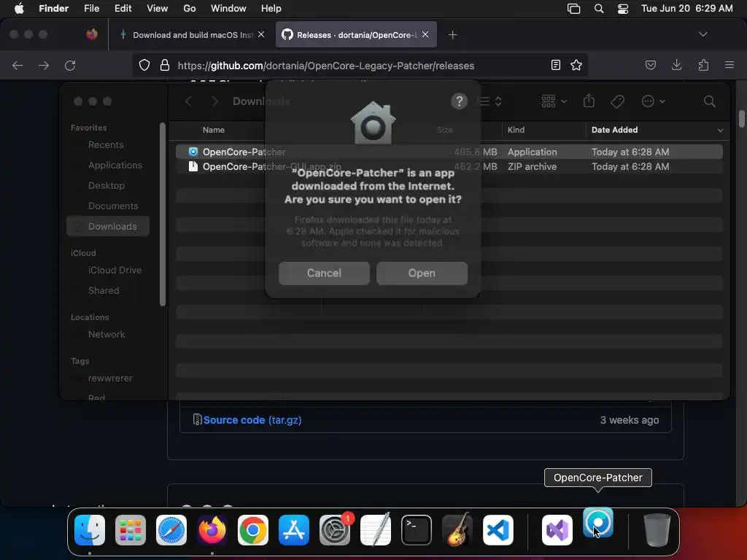Viewport: 747px width, 560px height.
Task: Open the App Store from the Dock
Action: pyautogui.click(x=294, y=530)
